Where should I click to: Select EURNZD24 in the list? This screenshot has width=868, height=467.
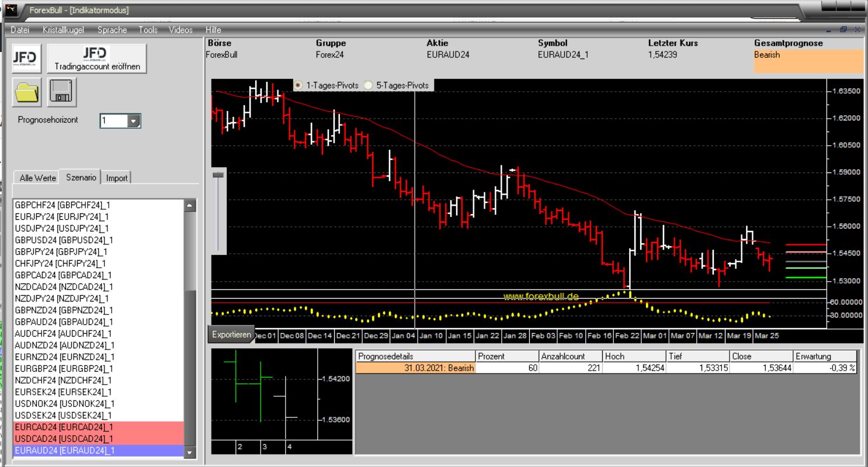point(98,357)
